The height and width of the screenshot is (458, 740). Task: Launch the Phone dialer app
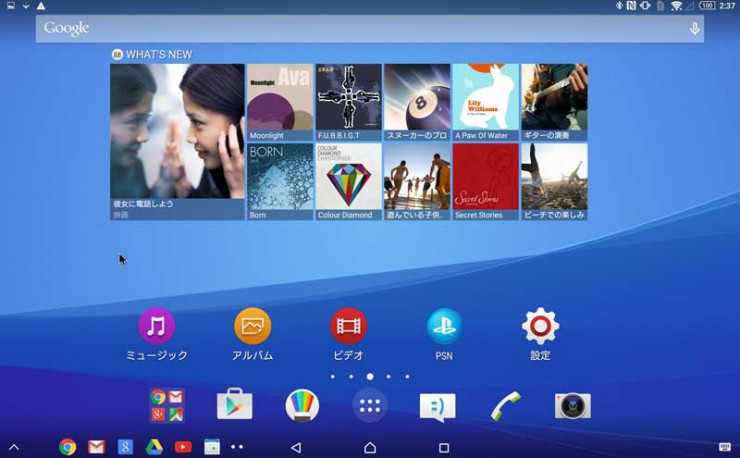pyautogui.click(x=505, y=406)
